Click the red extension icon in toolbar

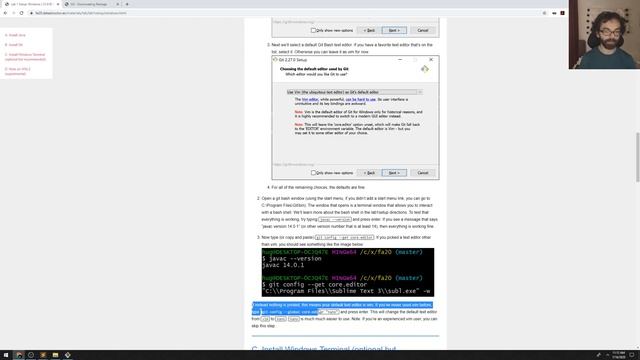[562, 13]
